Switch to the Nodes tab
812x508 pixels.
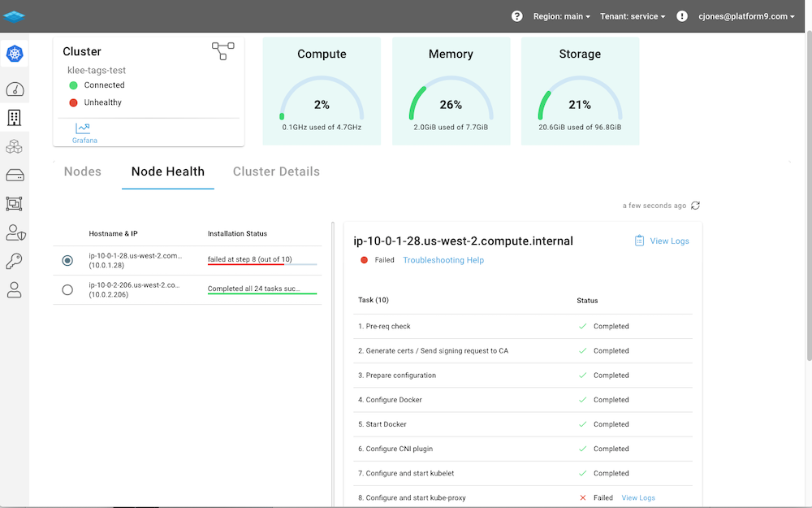point(83,172)
